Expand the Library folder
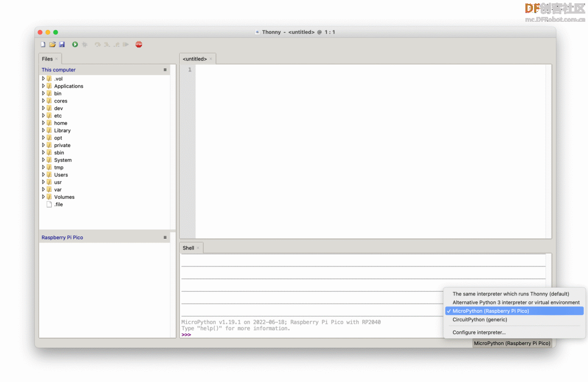Viewport: 588px width, 382px height. coord(43,131)
